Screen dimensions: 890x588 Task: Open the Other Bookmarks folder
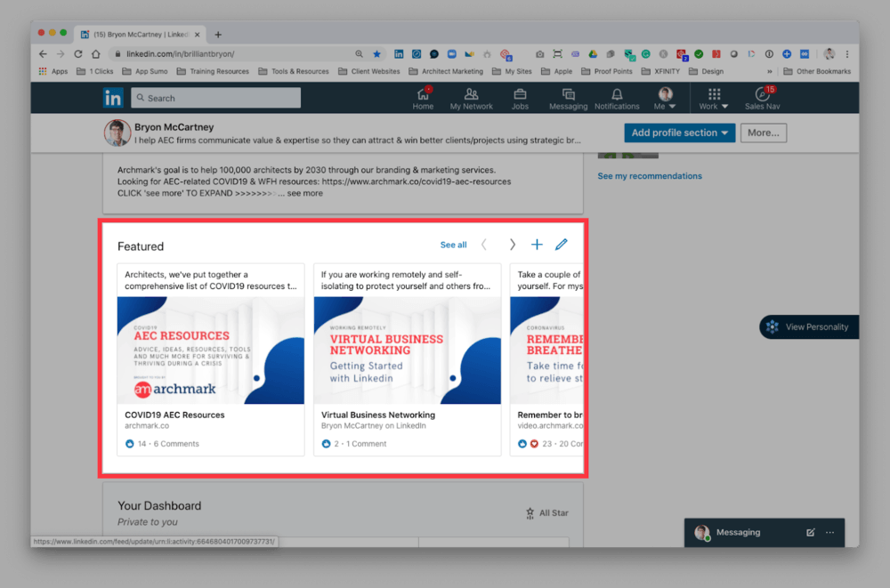pyautogui.click(x=817, y=71)
